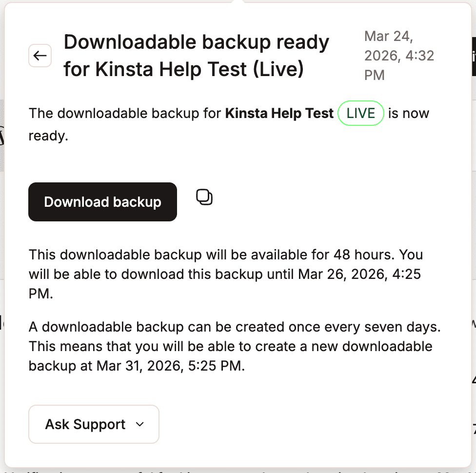Click the "Downloadable backup ready" heading line
The image size is (476, 473).
pos(196,42)
